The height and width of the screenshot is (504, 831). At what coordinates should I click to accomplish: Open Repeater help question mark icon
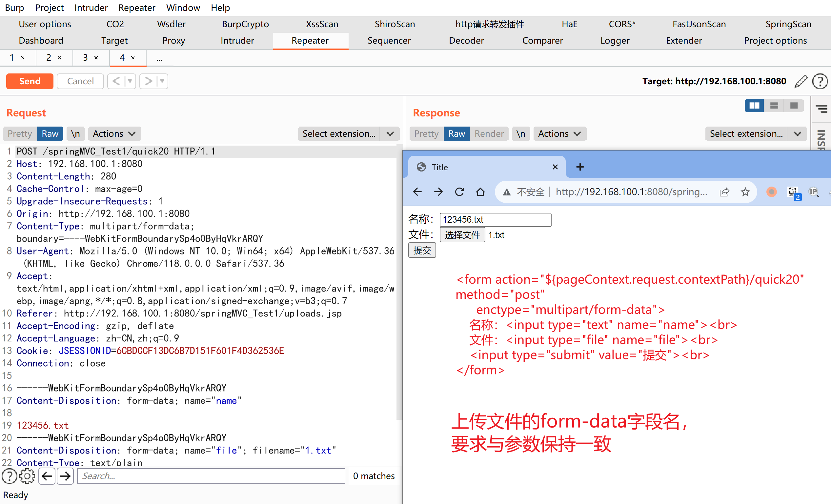tap(820, 81)
